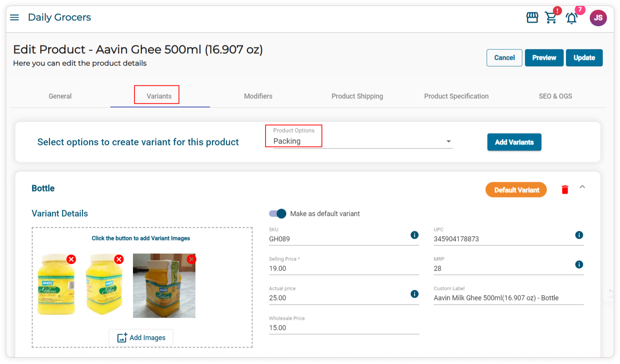Switch to the Modifiers tab
This screenshot has width=620, height=364.
pyautogui.click(x=258, y=96)
